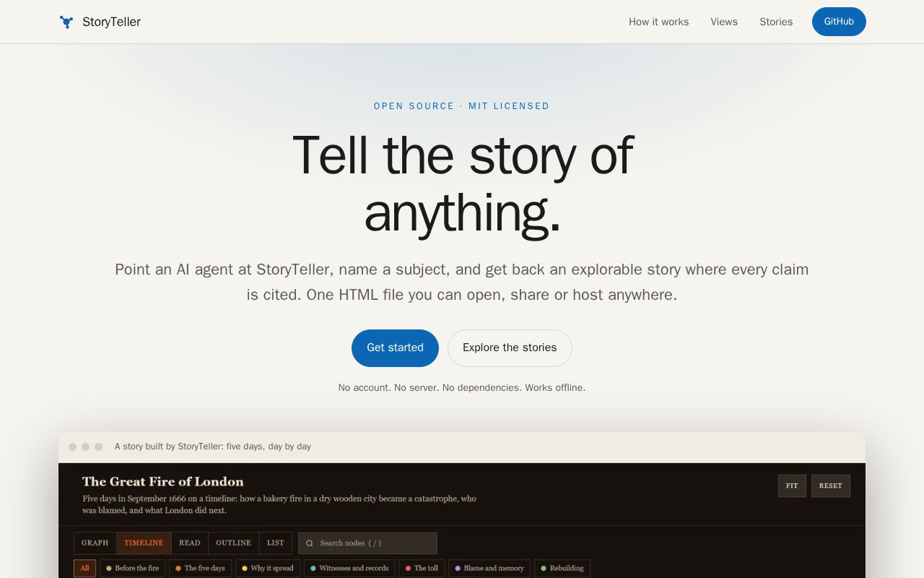This screenshot has width=924, height=578.
Task: Click Explore the stories button
Action: tap(510, 348)
